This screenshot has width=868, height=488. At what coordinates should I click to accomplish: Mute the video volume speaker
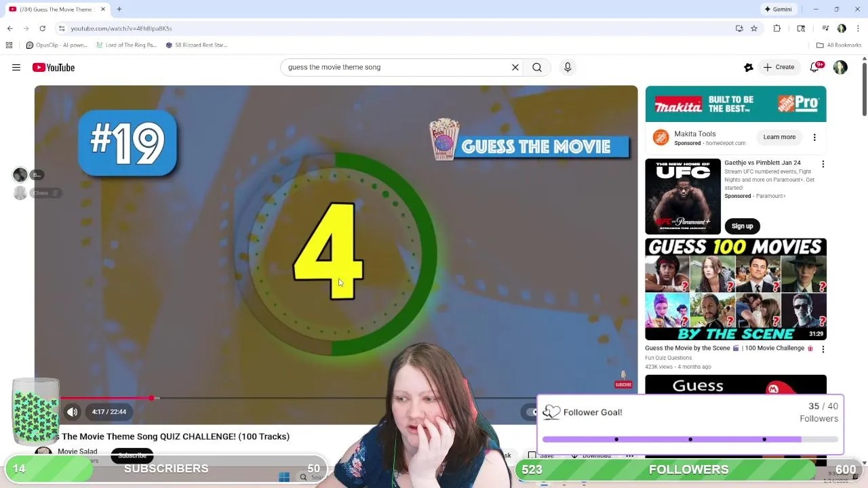point(73,411)
